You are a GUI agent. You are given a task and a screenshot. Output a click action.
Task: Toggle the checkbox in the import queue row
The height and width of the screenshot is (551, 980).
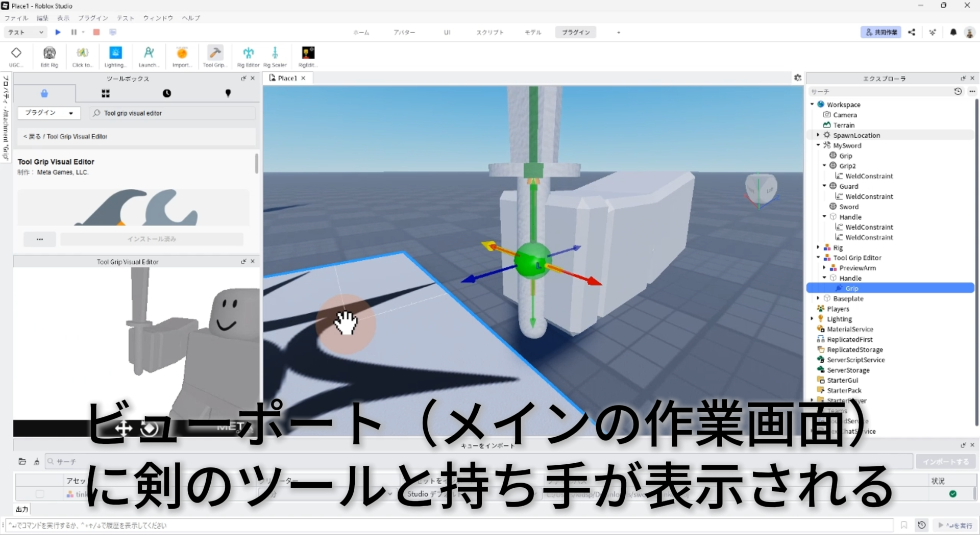point(39,494)
